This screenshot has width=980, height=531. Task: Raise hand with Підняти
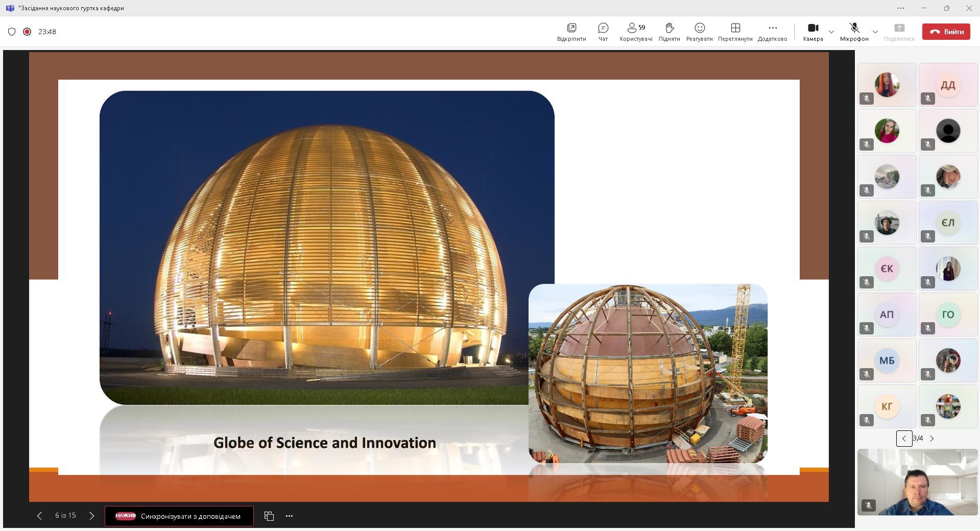pos(669,32)
